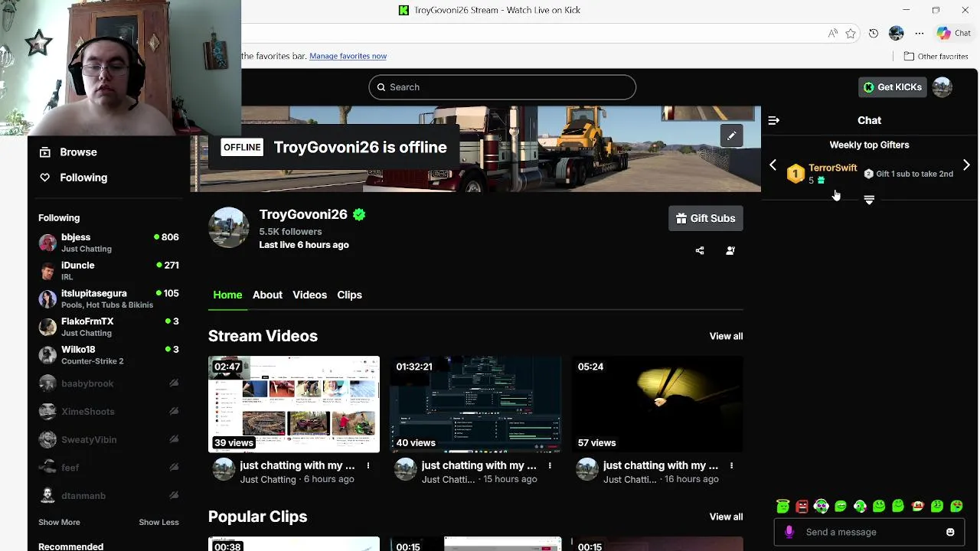The height and width of the screenshot is (551, 980).
Task: Click the follow user icon beside share
Action: pos(730,250)
